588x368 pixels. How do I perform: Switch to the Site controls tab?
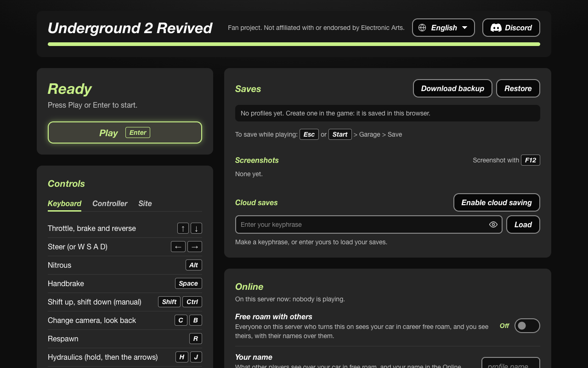pos(145,203)
